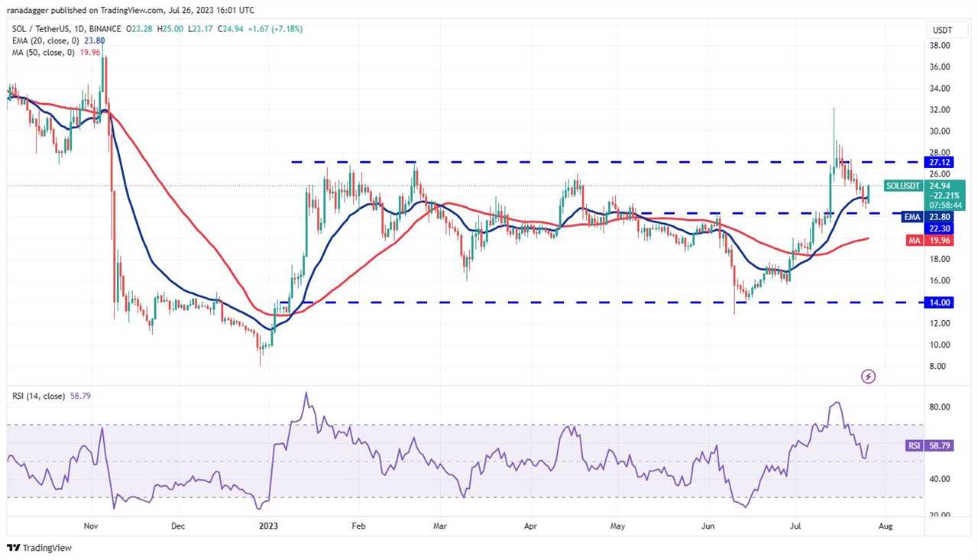Click the Jun date label on time axis

708,526
